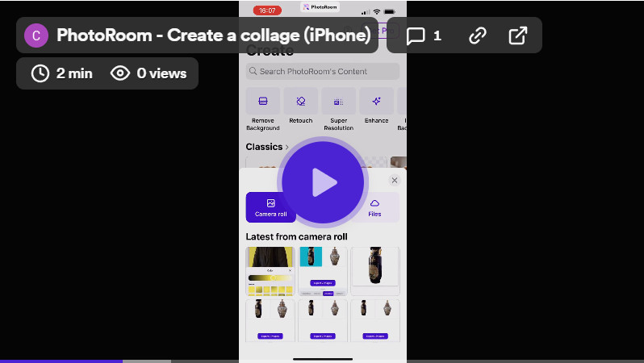This screenshot has height=363, width=644.
Task: Click the clock icon beside duration
Action: (x=40, y=73)
